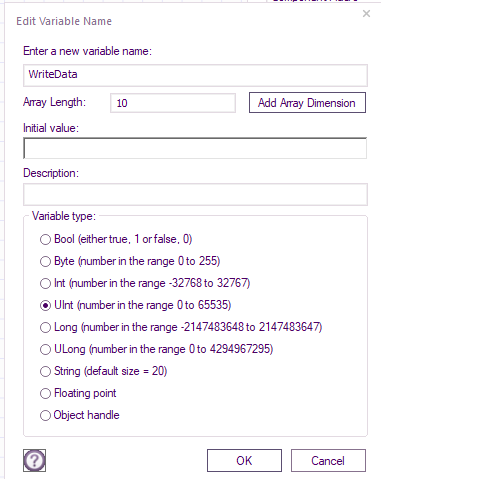
Task: Click the Floating point label text
Action: 85,393
